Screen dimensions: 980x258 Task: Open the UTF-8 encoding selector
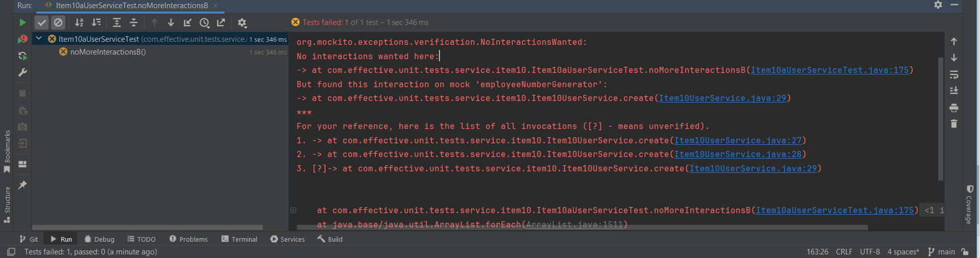(x=870, y=252)
